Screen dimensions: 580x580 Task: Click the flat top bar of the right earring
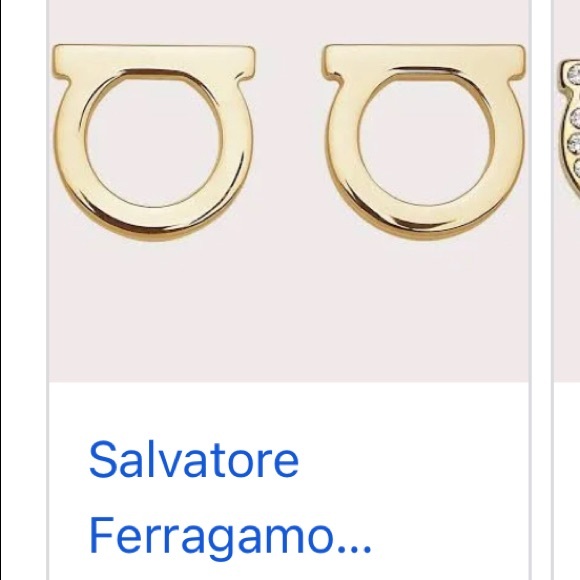click(424, 57)
